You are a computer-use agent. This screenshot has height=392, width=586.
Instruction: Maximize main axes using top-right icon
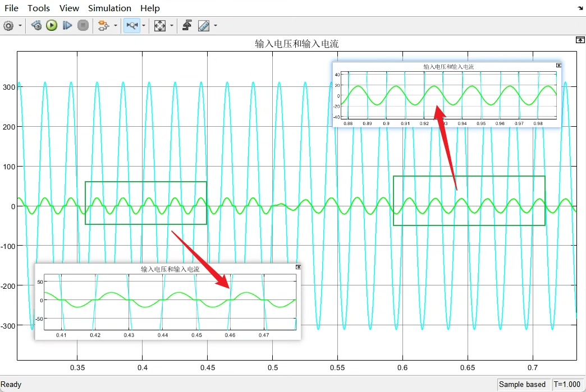(580, 40)
